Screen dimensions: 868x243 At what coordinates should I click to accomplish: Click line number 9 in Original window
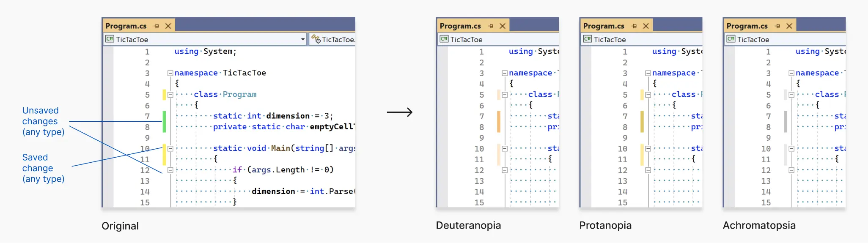pos(147,138)
